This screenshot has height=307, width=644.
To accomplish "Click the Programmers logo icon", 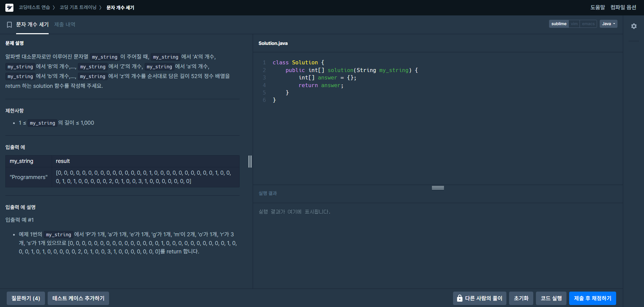I will 9,7.
